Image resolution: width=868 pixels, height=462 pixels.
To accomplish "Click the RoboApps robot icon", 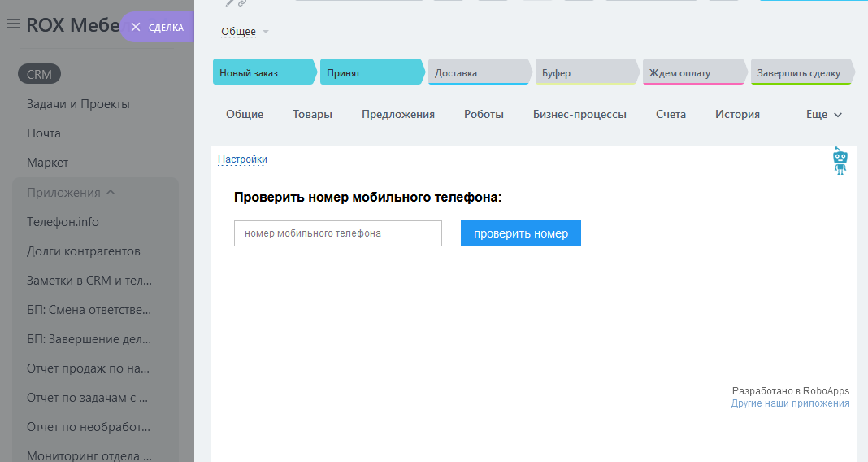I will point(840,161).
